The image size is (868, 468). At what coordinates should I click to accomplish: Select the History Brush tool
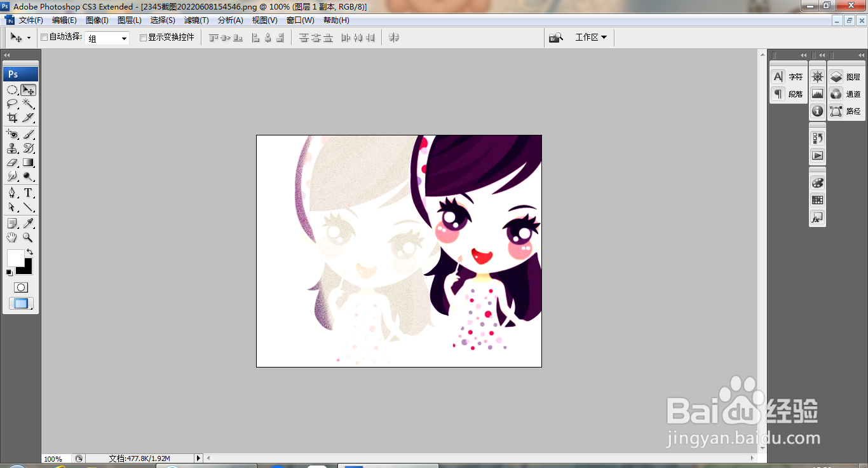[x=28, y=148]
